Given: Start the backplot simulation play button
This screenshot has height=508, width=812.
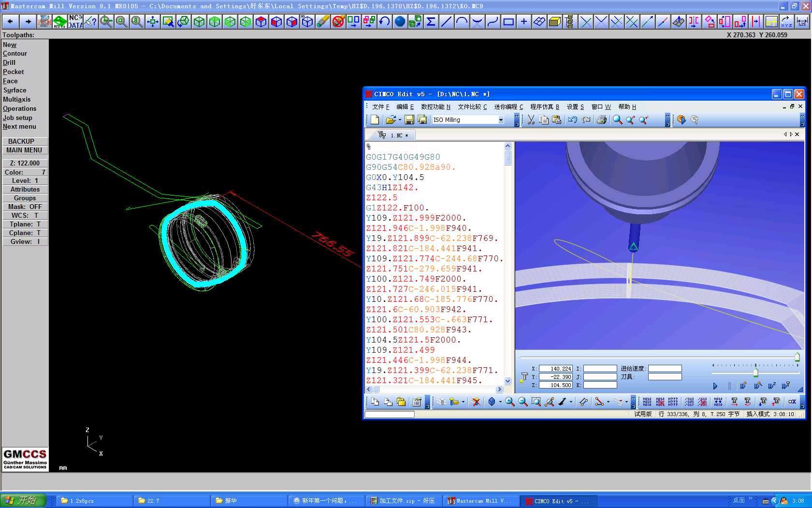Looking at the screenshot, I should pos(715,386).
